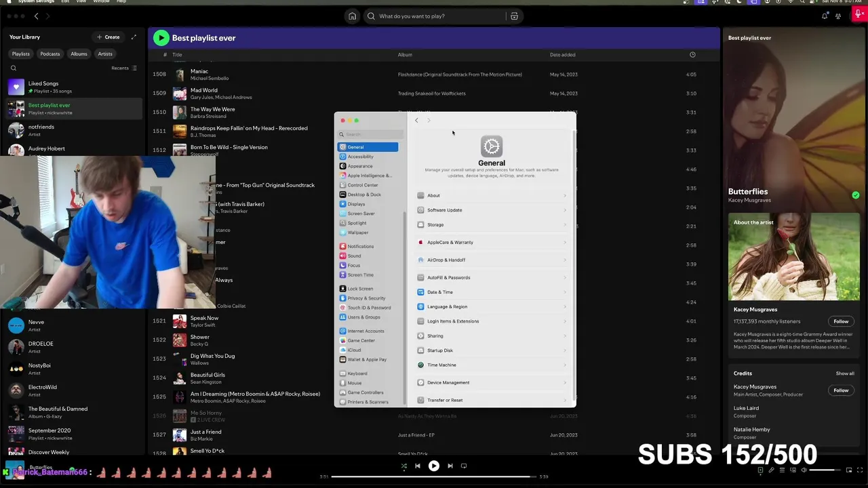Open the mini player icon

(848, 470)
